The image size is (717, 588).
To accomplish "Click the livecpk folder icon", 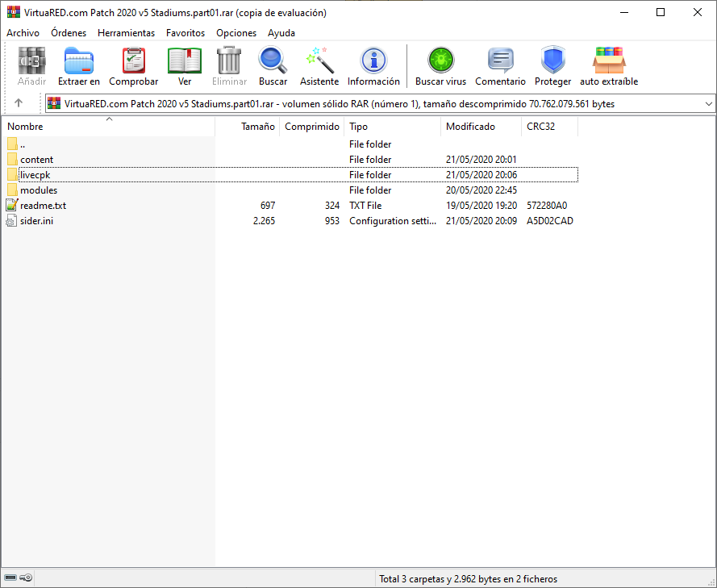I will tap(12, 175).
